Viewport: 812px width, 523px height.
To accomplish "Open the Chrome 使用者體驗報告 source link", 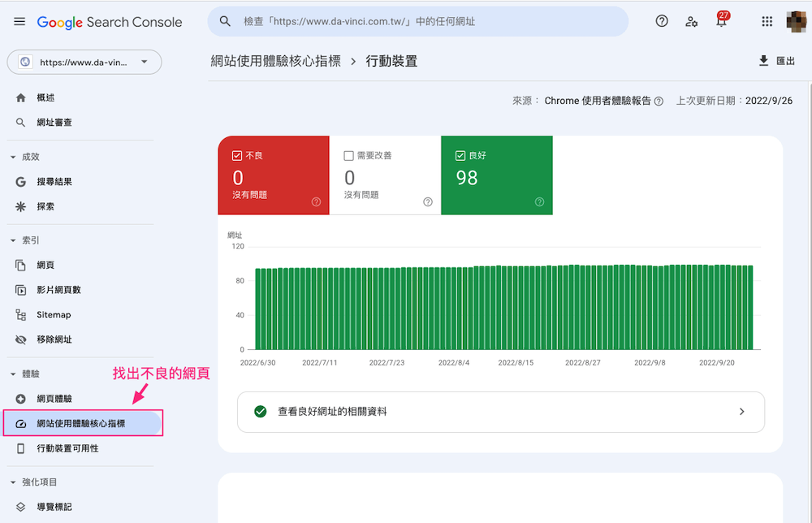I will click(x=598, y=101).
